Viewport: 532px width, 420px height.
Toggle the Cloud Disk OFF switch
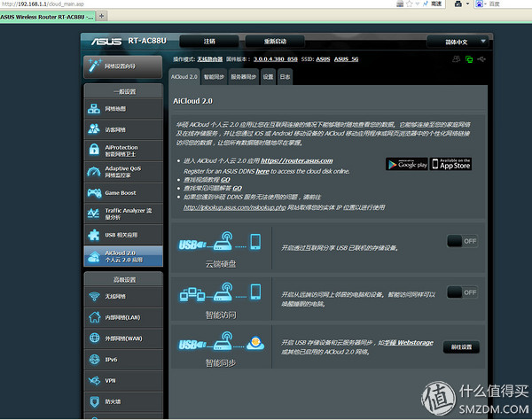tap(463, 241)
